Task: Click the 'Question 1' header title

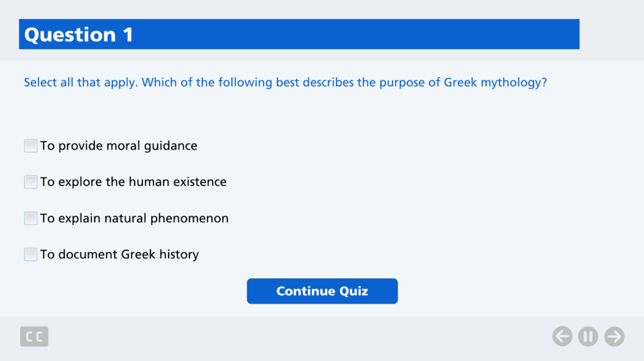Action: coord(79,35)
